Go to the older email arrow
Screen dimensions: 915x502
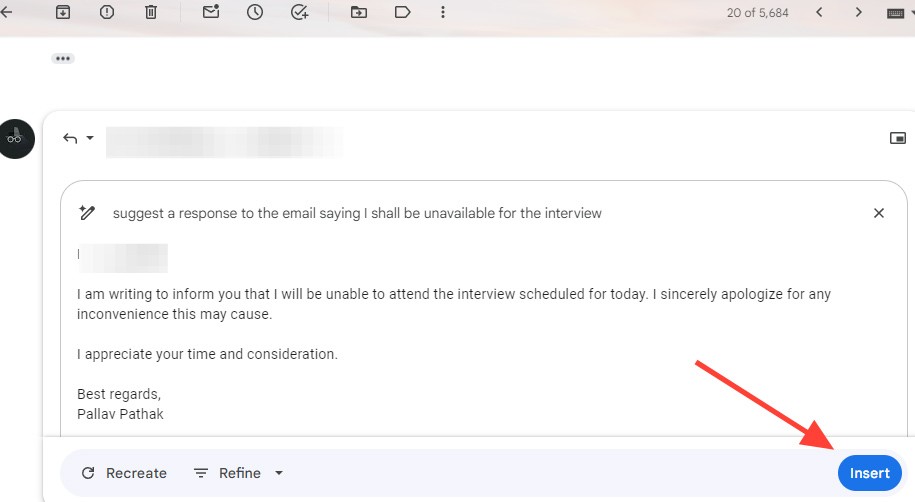click(858, 12)
